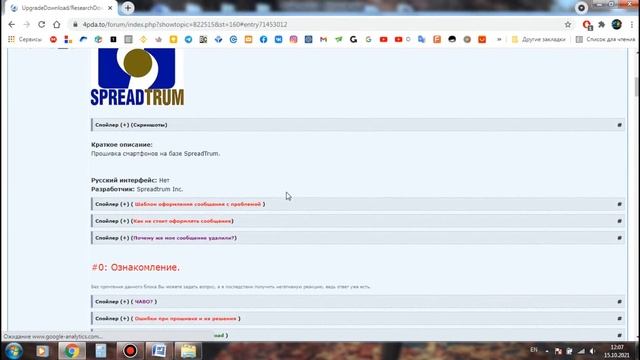Go back to the previous page
The image size is (640, 360).
coord(11,24)
